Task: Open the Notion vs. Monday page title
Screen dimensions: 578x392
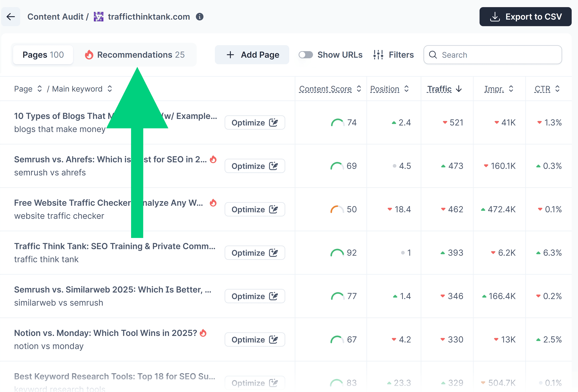Action: point(105,333)
